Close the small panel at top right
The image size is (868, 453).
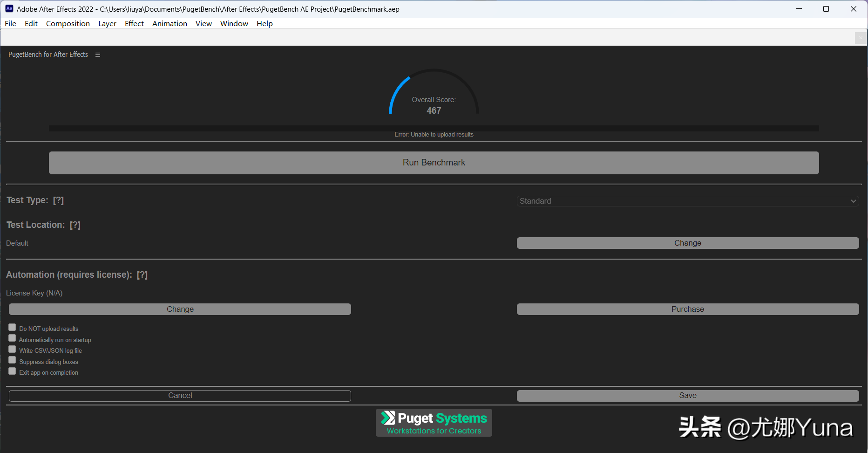click(x=861, y=38)
